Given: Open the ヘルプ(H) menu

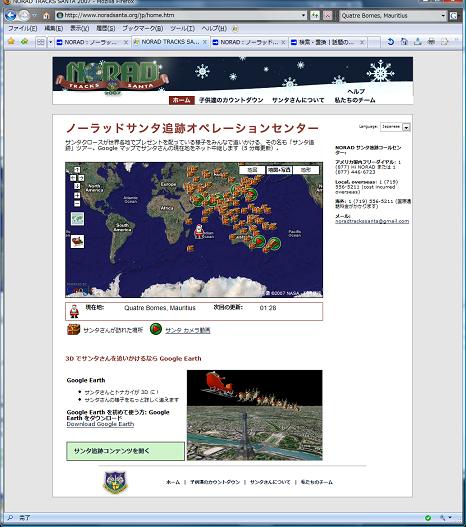Looking at the screenshot, I should pyautogui.click(x=214, y=29).
